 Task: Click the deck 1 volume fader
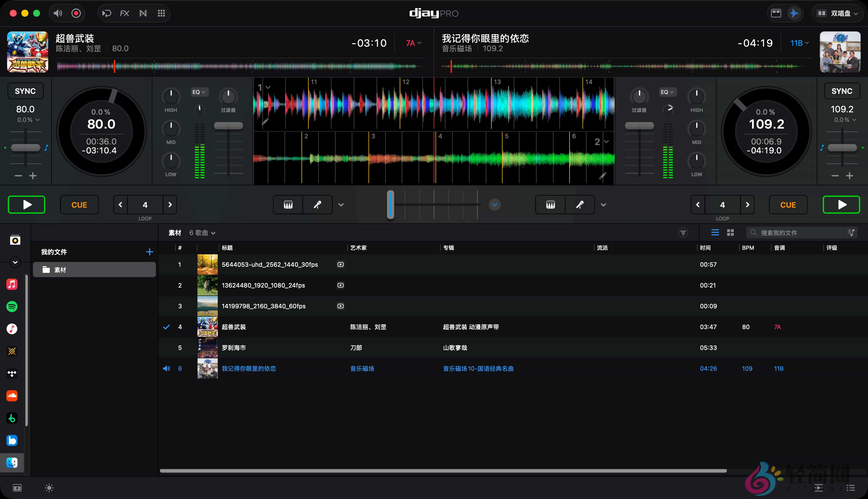pyautogui.click(x=228, y=126)
